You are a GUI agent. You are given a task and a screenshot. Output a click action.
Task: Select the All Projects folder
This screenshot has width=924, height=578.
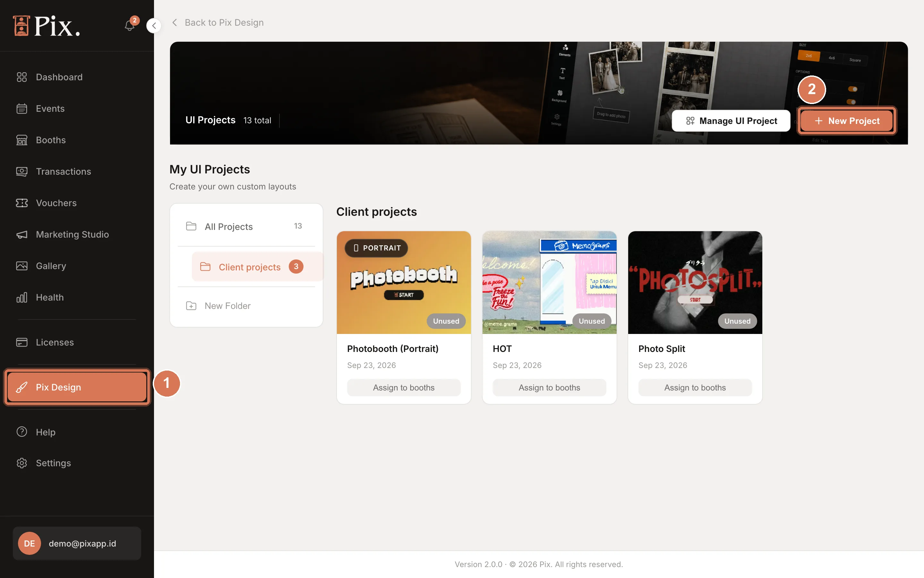[x=246, y=226]
